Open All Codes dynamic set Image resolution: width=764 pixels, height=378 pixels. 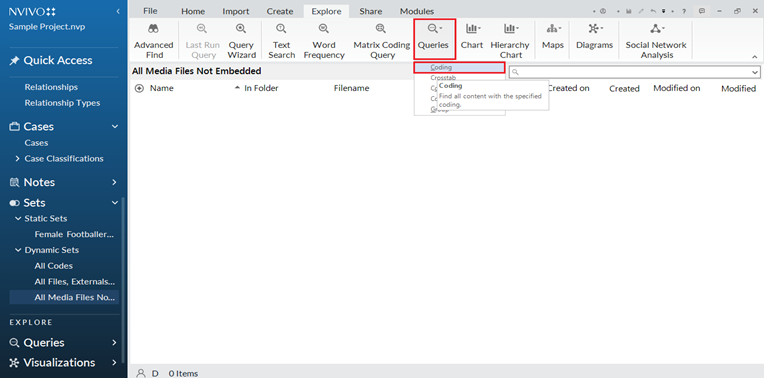[54, 266]
